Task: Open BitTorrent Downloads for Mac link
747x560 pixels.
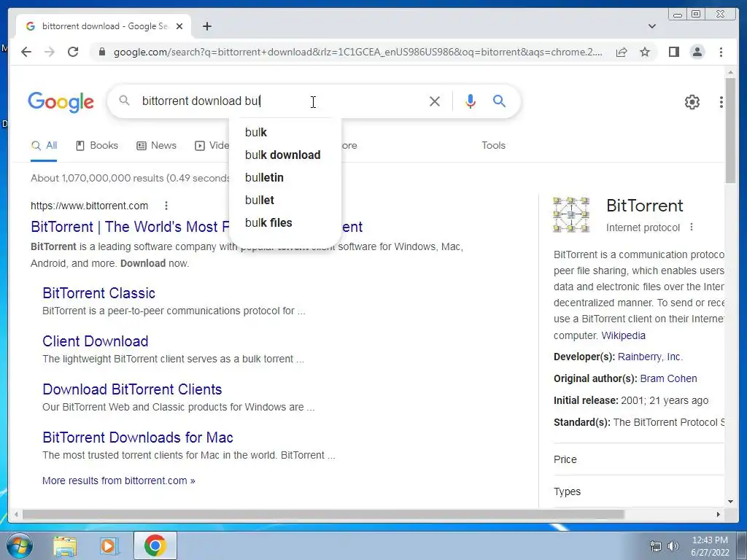Action: click(x=138, y=437)
